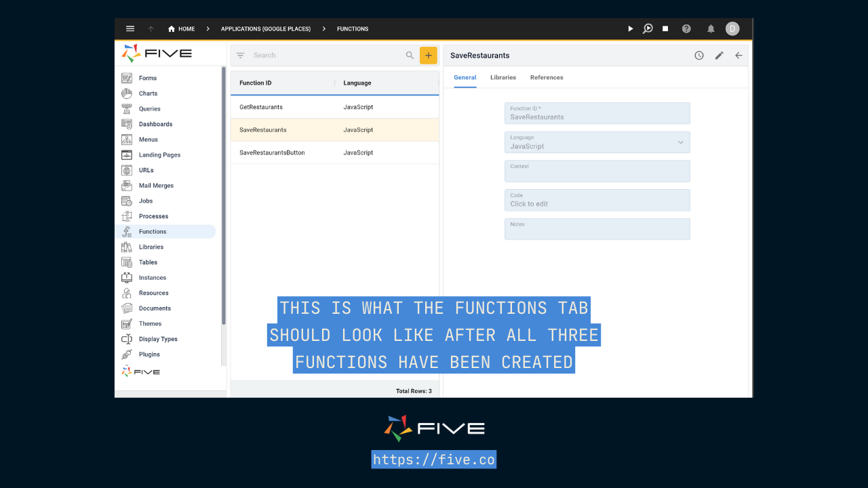The width and height of the screenshot is (868, 488).
Task: Click the back arrow in detail header
Action: 738,56
